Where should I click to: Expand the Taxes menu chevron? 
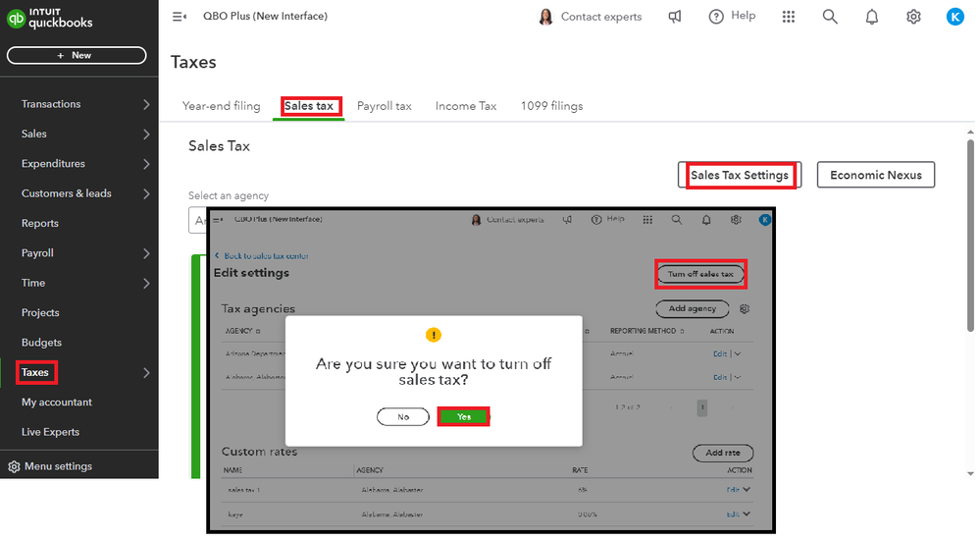(146, 373)
